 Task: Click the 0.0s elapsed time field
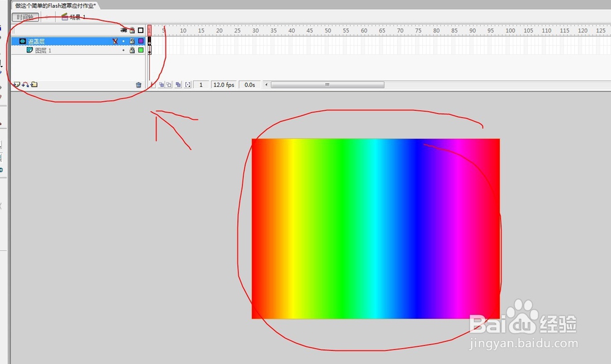(x=250, y=84)
